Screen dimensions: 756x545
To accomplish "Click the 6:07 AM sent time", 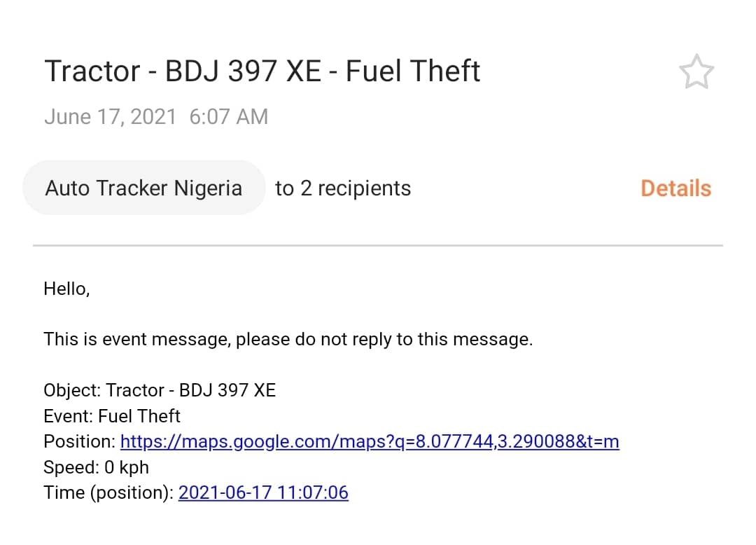I will coord(229,116).
